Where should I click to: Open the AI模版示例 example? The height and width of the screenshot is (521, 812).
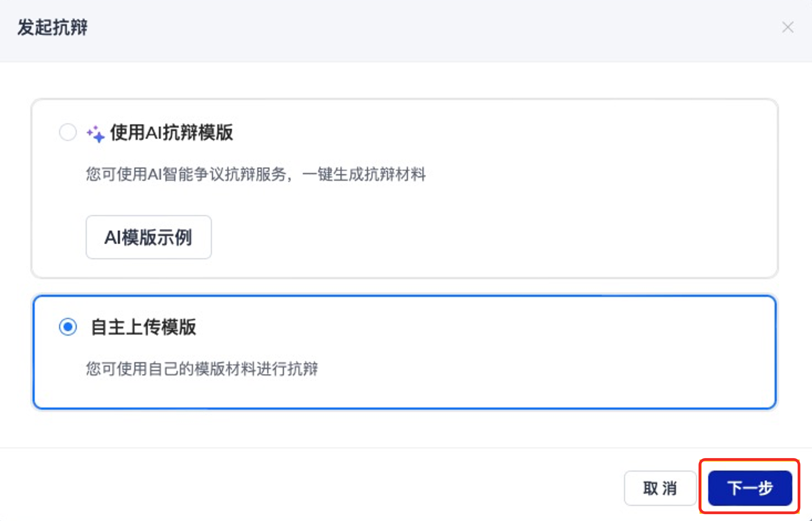pos(149,237)
